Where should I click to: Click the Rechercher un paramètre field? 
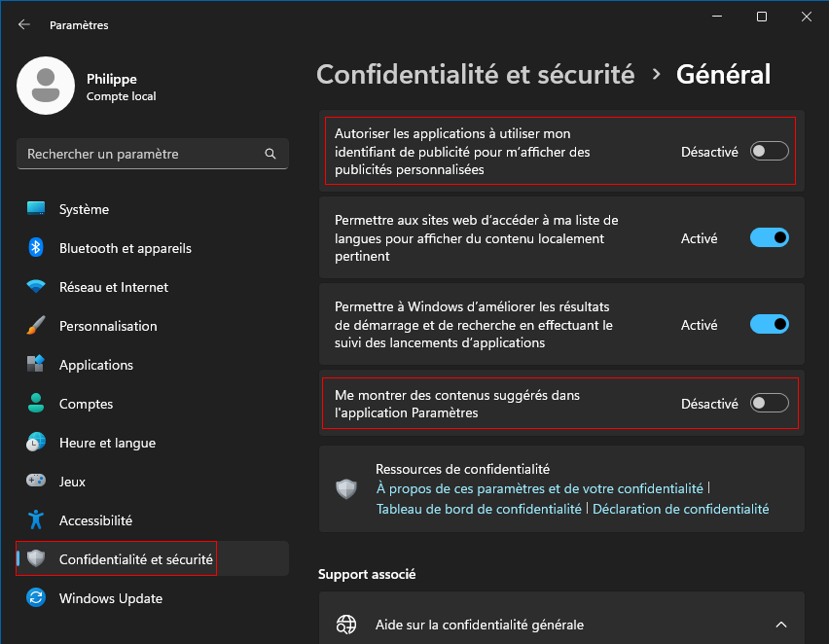[152, 154]
